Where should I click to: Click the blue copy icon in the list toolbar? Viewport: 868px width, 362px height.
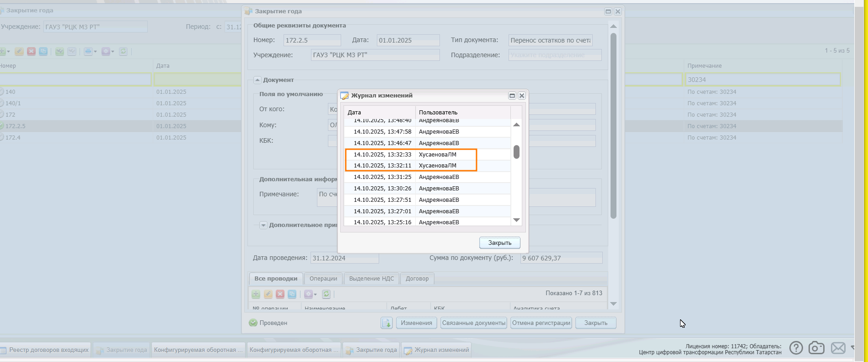(x=43, y=52)
